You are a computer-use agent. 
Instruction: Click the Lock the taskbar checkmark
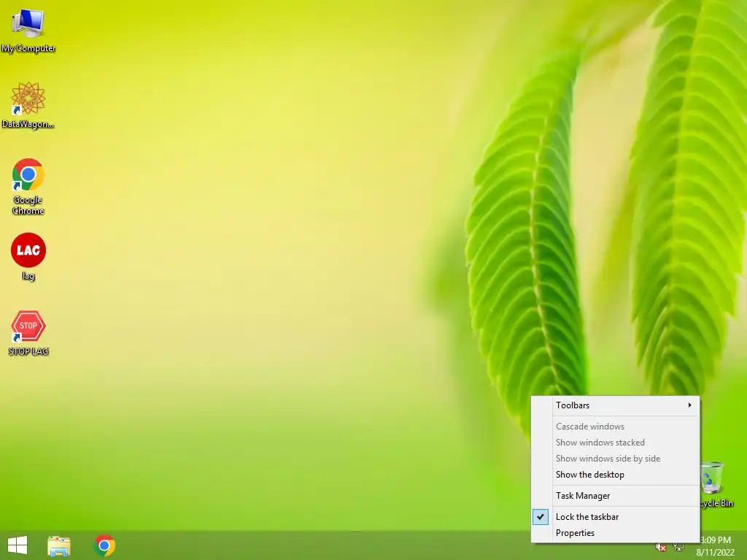(x=541, y=517)
